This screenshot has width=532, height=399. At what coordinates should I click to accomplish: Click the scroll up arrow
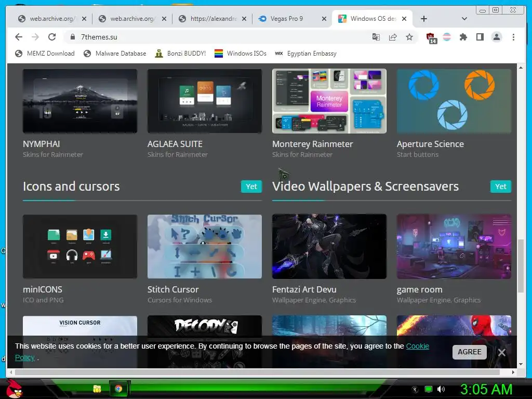pos(521,68)
